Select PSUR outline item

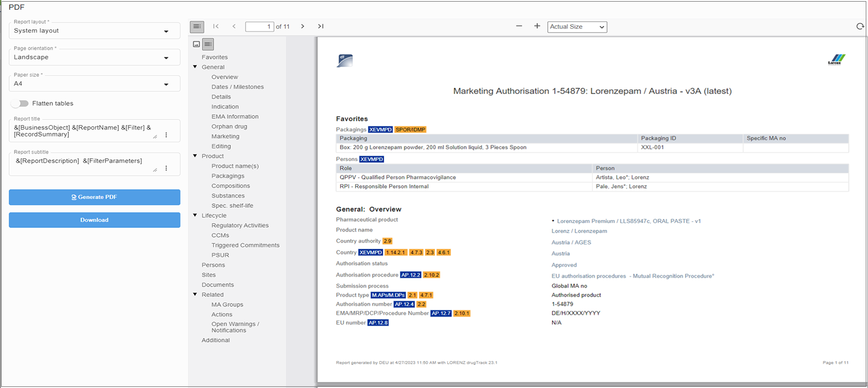pos(220,255)
